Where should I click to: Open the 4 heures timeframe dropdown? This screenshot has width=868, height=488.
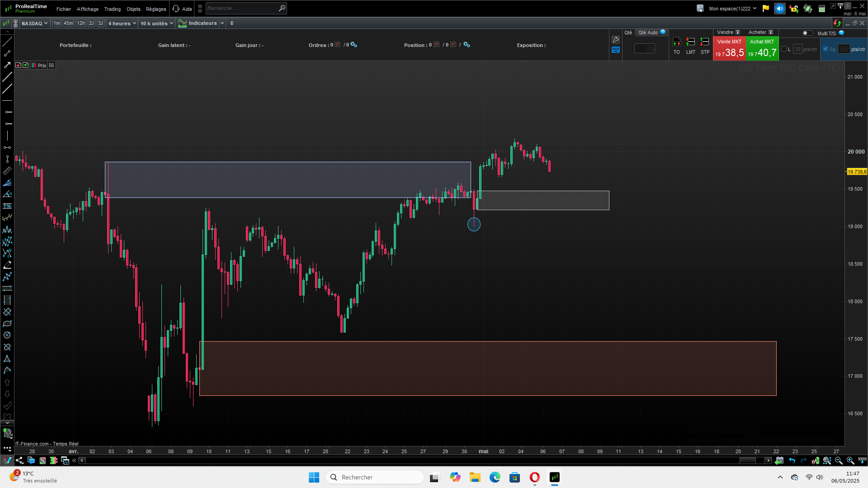(122, 23)
